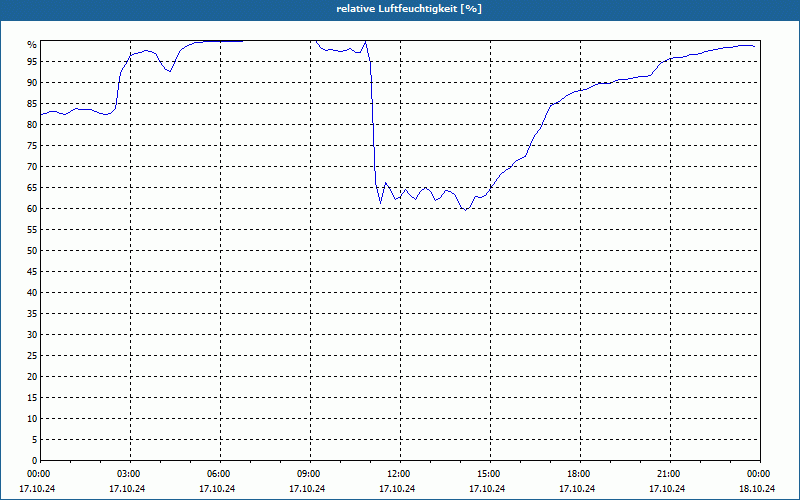
Task: Select the 55 y-axis label
Action: point(32,230)
